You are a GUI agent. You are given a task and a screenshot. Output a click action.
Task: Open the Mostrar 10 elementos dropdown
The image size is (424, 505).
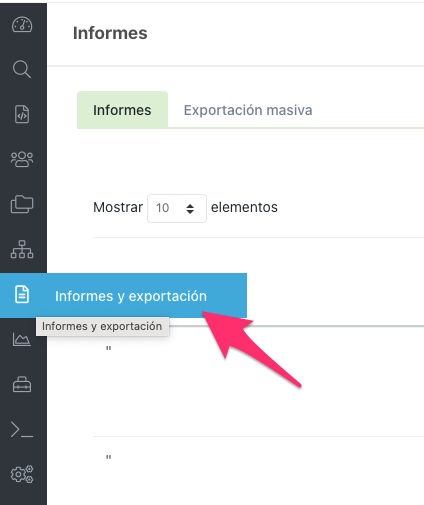pyautogui.click(x=177, y=208)
